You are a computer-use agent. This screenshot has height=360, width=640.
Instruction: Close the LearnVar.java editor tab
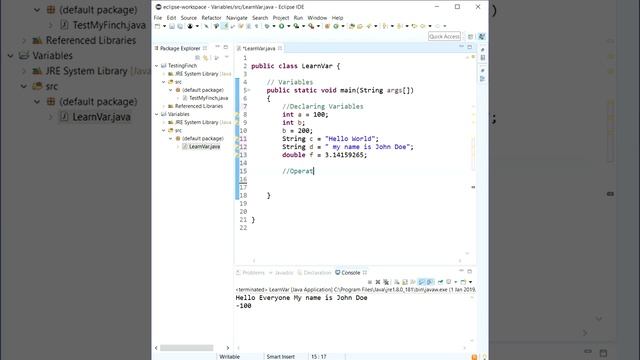tap(280, 48)
